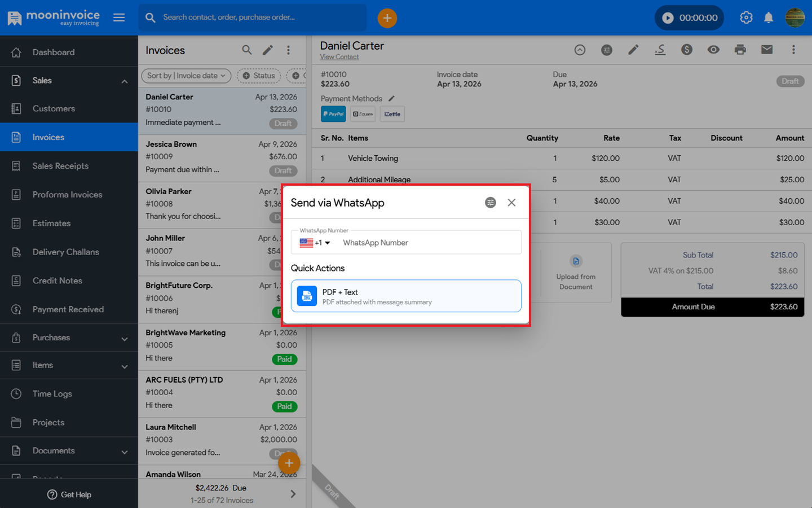This screenshot has height=508, width=812.
Task: Type in the WhatsApp Number field
Action: [x=429, y=243]
